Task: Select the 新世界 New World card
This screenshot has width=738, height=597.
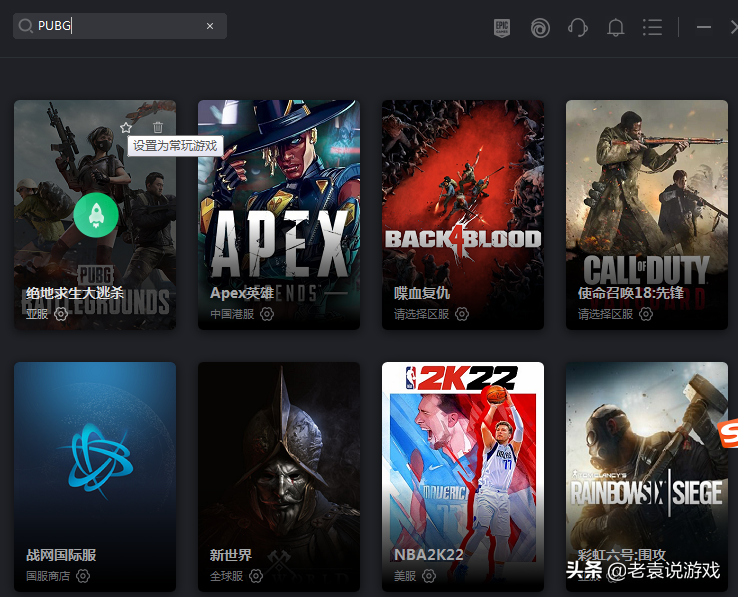Action: [x=279, y=476]
